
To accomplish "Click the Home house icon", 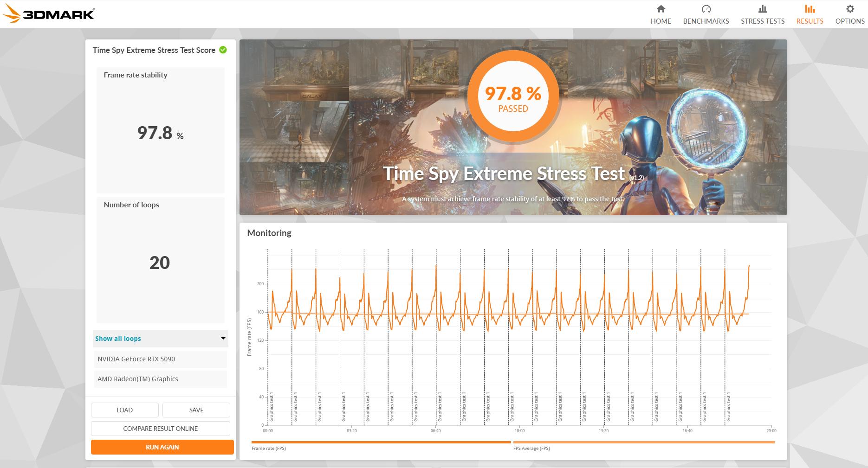I will coord(661,9).
